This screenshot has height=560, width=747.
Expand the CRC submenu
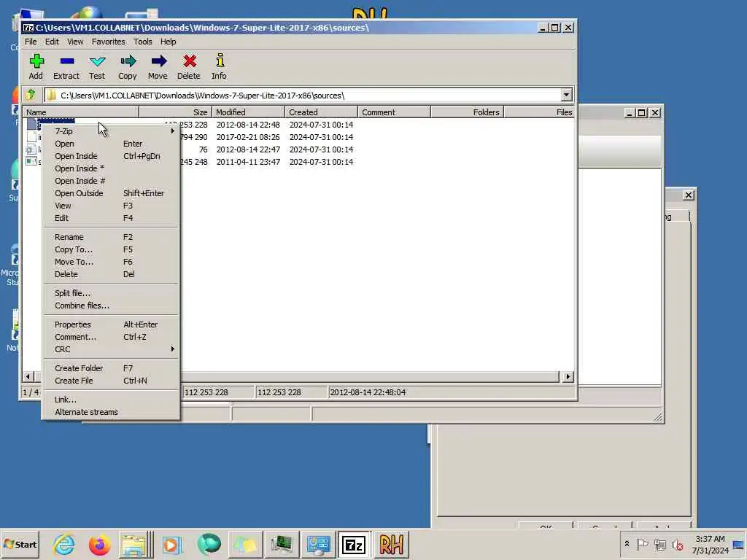coord(112,349)
